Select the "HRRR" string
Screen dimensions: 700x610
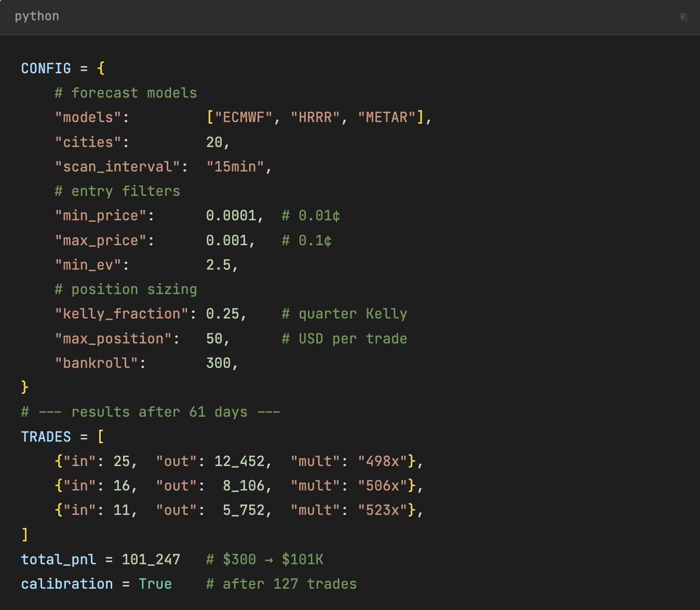pos(315,117)
